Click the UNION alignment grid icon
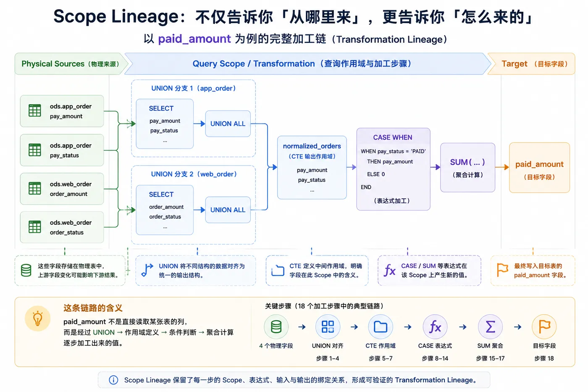The height and width of the screenshot is (392, 588). point(328,327)
